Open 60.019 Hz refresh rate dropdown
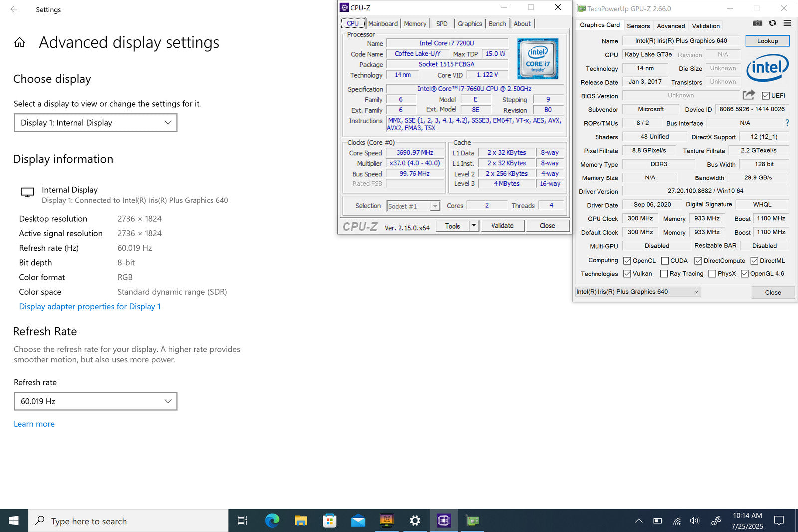This screenshot has height=532, width=798. pyautogui.click(x=95, y=401)
